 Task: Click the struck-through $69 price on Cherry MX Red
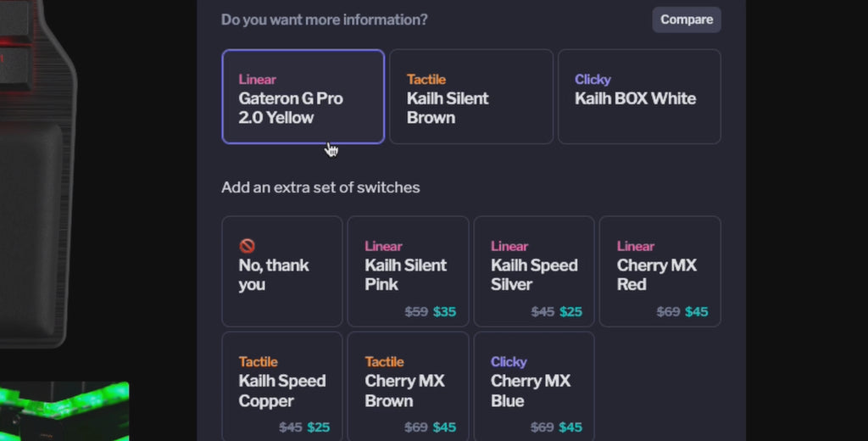coord(668,312)
